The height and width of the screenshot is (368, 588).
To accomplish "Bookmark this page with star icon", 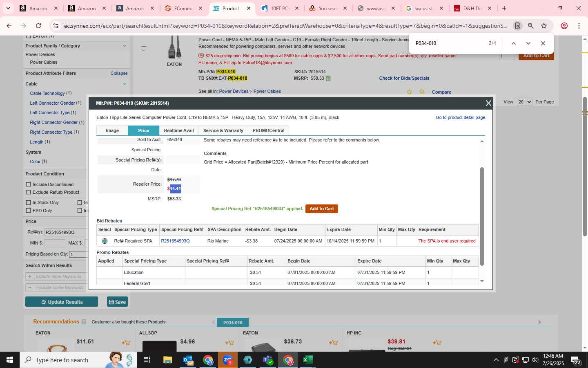I will click(544, 26).
